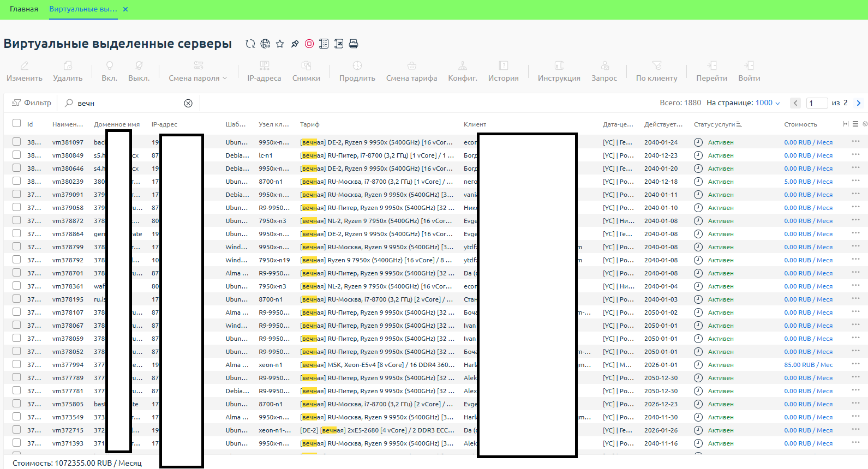Open three-dots row menu for vm380849
This screenshot has width=868, height=469.
pos(855,155)
